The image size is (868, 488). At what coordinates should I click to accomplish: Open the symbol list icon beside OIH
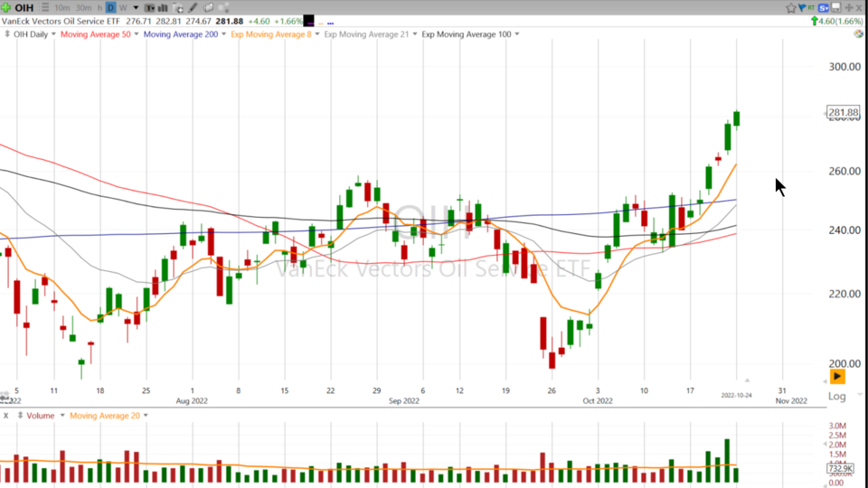tap(43, 7)
